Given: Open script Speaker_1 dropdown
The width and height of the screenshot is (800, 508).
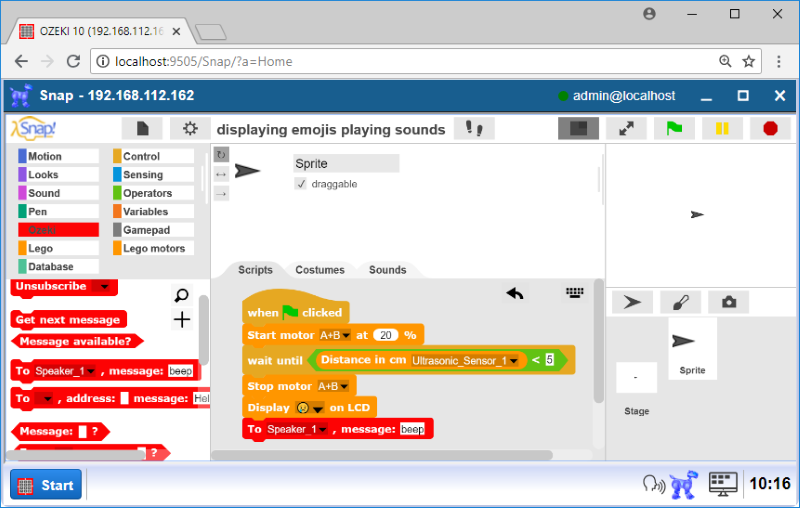Looking at the screenshot, I should pyautogui.click(x=323, y=429).
